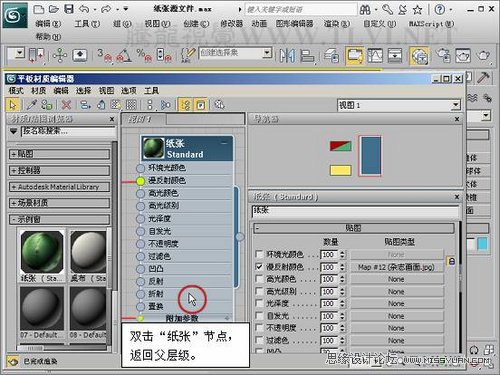Uncheck the 漫反射颜色 map checkbox
The image size is (500, 375).
point(259,267)
